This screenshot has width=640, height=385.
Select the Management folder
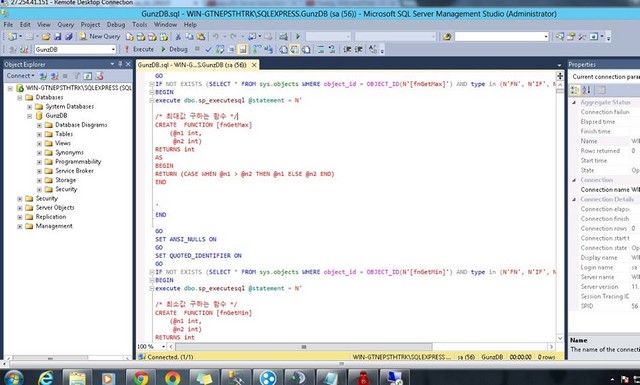click(54, 226)
